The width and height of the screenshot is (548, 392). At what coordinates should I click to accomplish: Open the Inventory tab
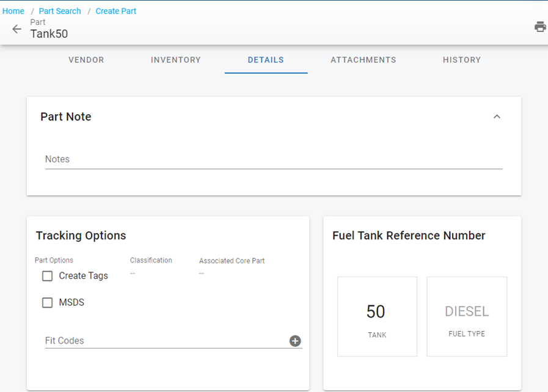176,60
